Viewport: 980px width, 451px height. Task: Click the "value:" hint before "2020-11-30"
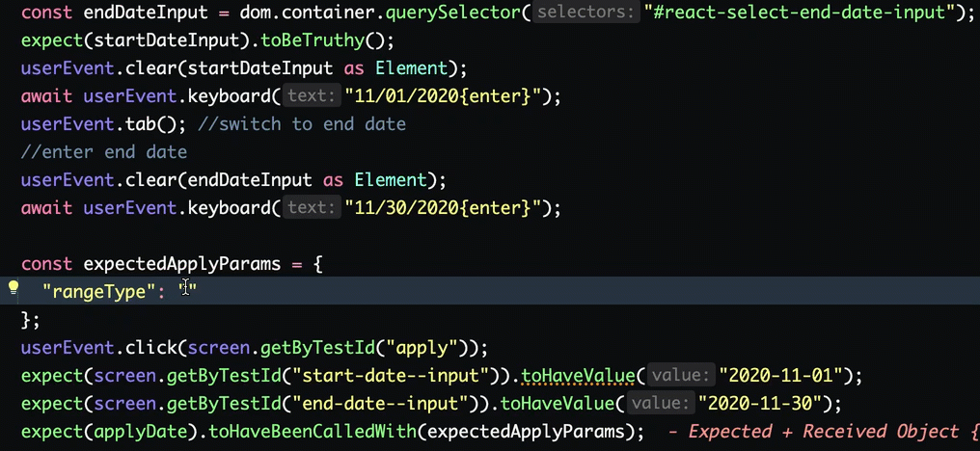coord(660,403)
